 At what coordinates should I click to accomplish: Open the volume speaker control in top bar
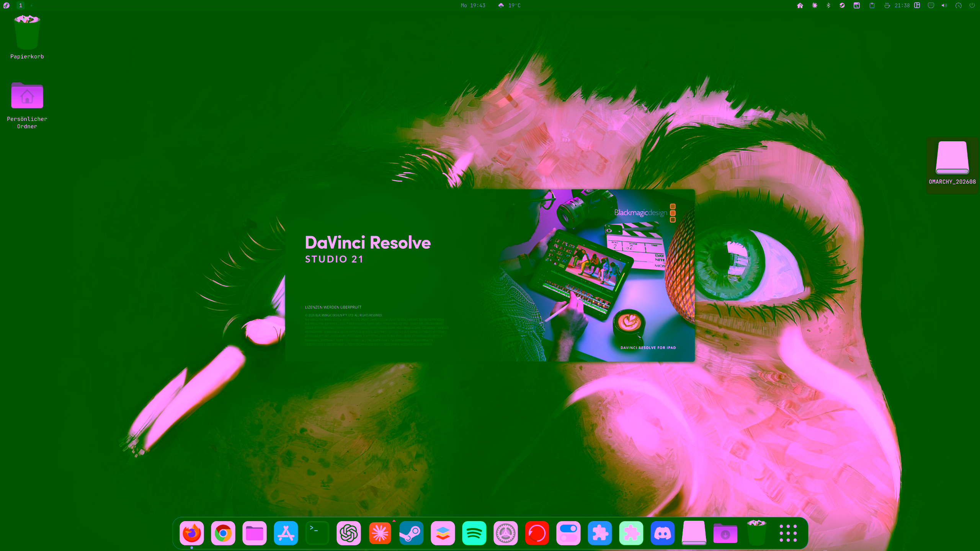[x=944, y=5]
